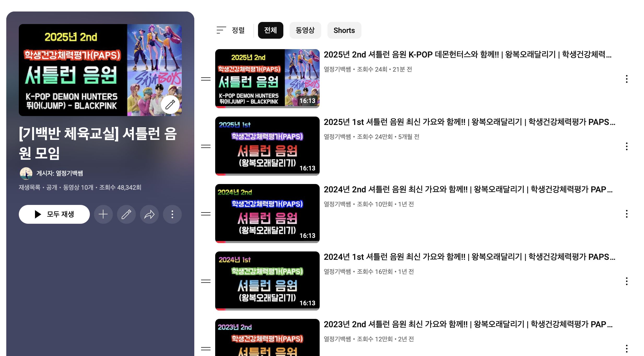This screenshot has height=356, width=644.
Task: Open the 2024년 2nd 셔틀런 video thumbnail
Action: coord(267,213)
